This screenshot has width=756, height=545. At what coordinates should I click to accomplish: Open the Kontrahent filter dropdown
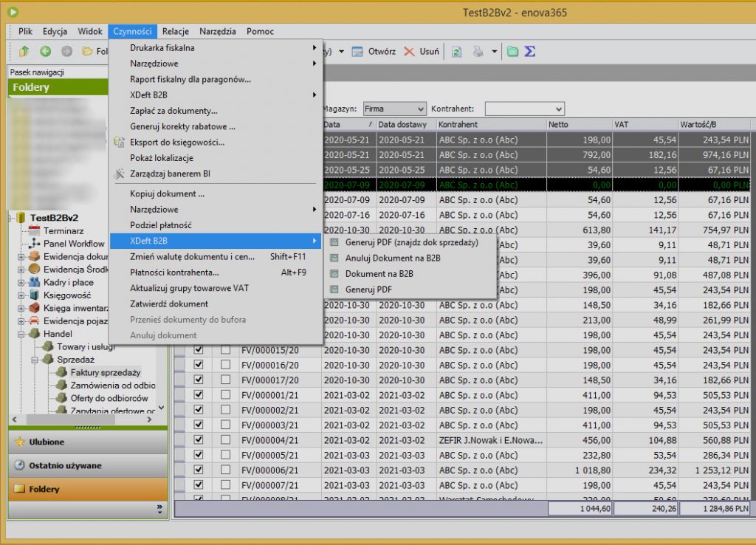click(558, 109)
